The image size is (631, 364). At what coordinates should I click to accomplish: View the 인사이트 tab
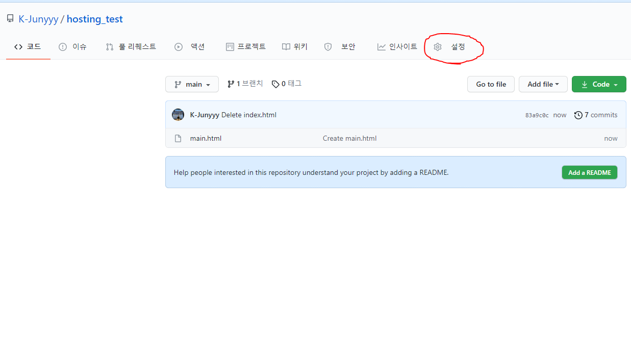click(x=397, y=47)
